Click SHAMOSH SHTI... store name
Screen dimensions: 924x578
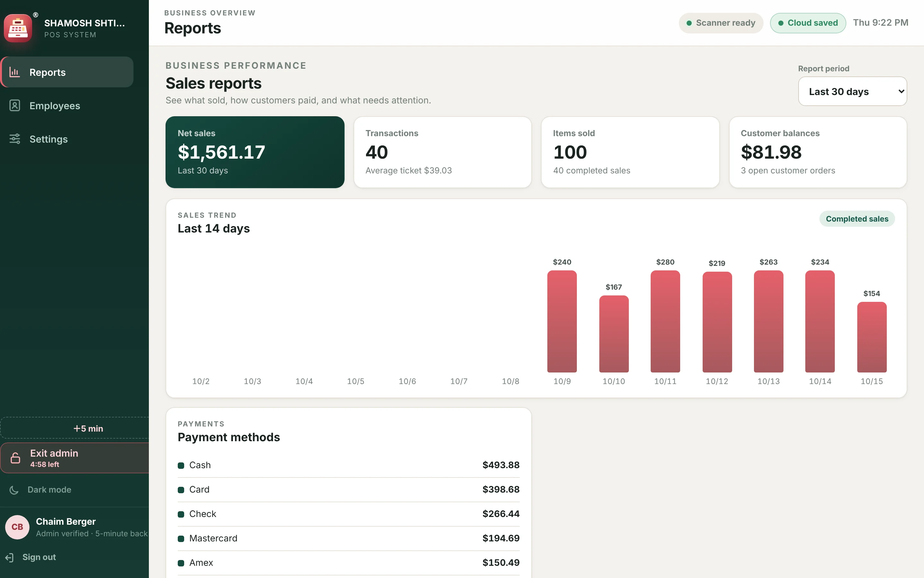tap(84, 23)
